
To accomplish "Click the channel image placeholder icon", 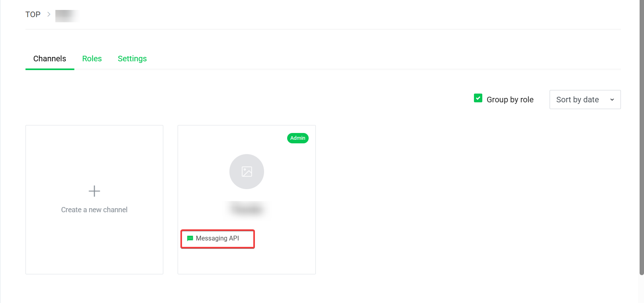I will pyautogui.click(x=247, y=172).
